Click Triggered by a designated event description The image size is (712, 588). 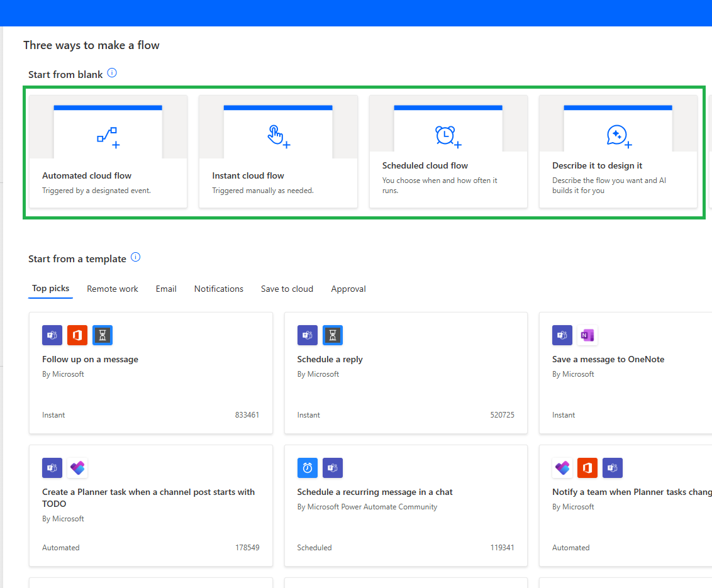(96, 191)
